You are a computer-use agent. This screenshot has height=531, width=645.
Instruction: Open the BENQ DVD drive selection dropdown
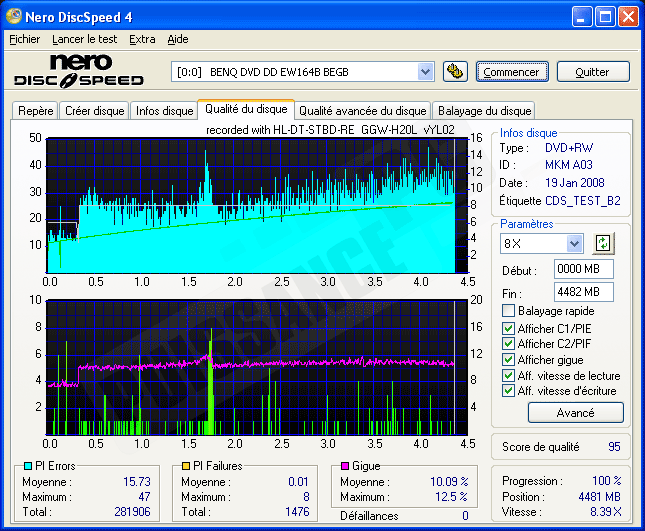[x=425, y=71]
